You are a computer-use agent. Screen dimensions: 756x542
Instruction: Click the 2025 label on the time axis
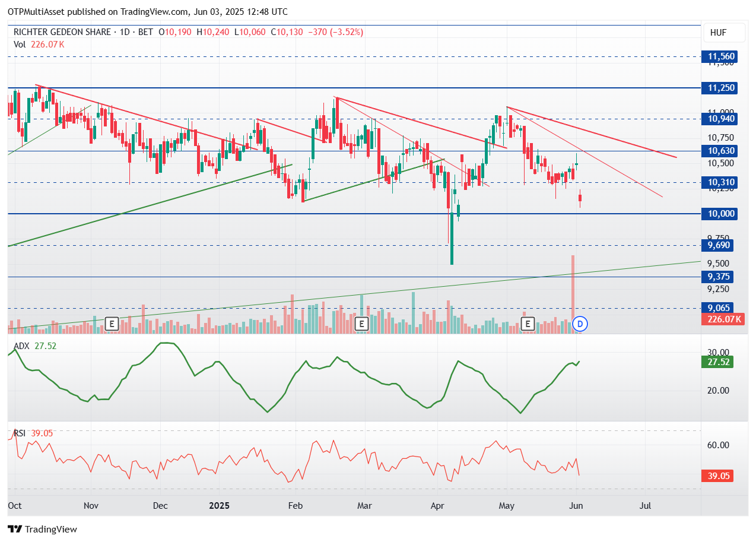[x=219, y=506]
